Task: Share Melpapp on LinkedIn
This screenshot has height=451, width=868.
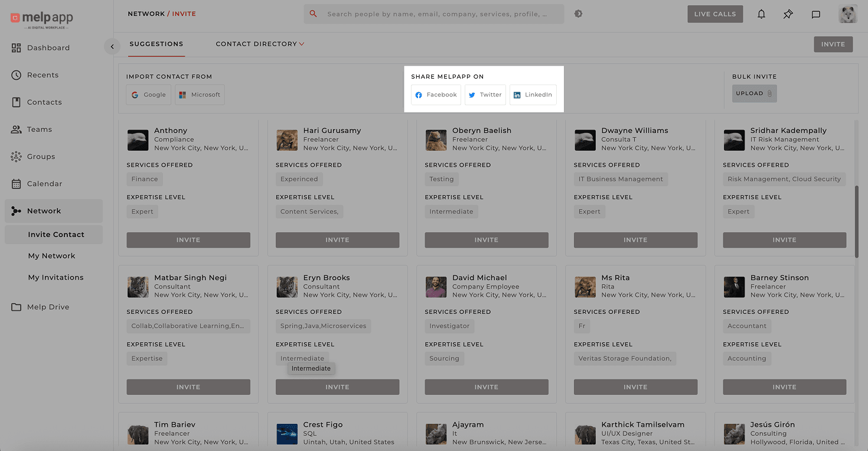Action: tap(533, 95)
